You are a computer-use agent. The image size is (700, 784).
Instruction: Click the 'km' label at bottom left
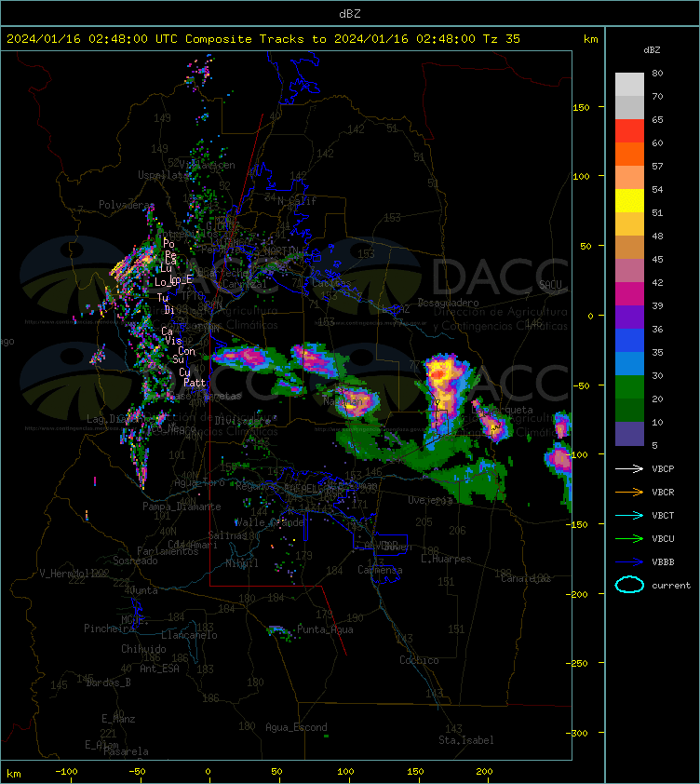(14, 774)
